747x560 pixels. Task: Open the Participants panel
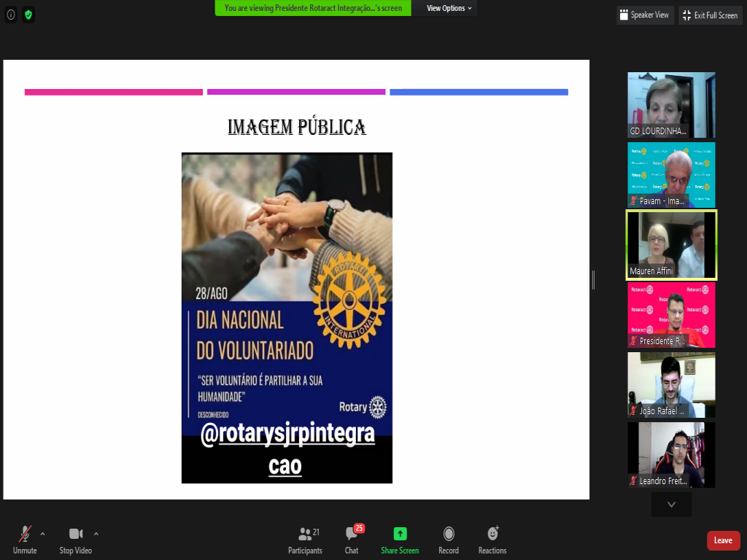pyautogui.click(x=305, y=540)
